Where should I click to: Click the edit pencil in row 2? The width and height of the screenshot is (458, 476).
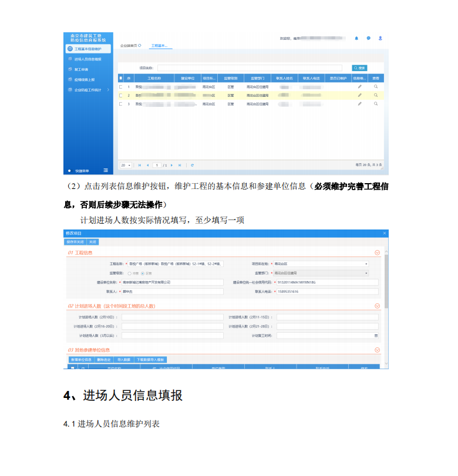click(359, 95)
